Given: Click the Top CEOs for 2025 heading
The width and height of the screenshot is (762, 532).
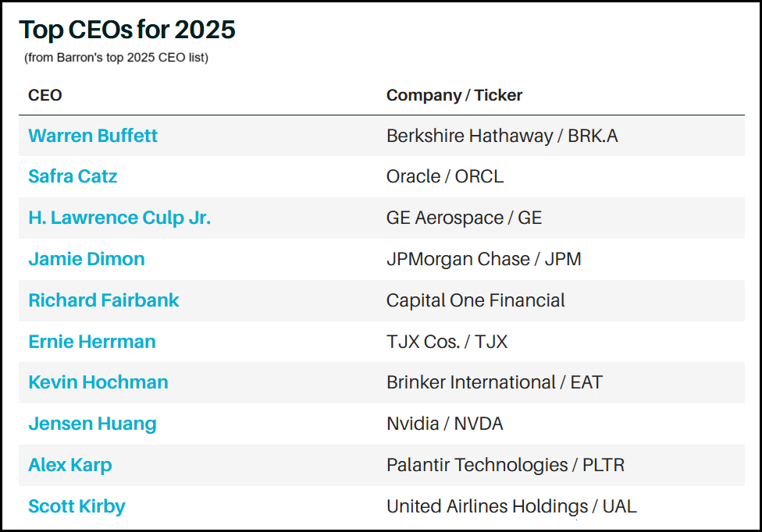Looking at the screenshot, I should 127,30.
